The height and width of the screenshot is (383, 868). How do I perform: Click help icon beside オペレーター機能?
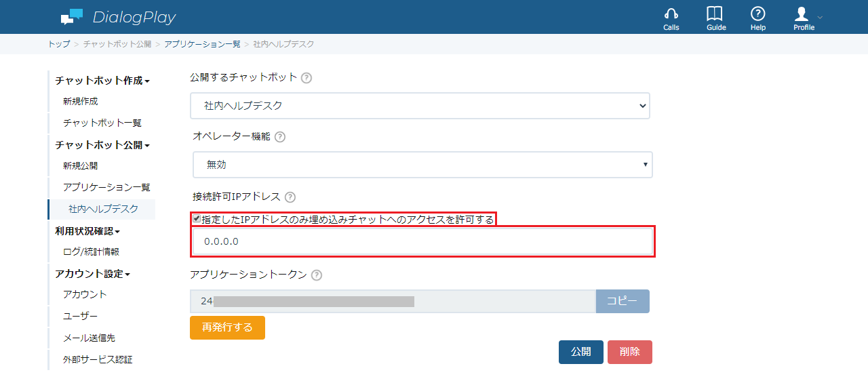[x=280, y=137]
